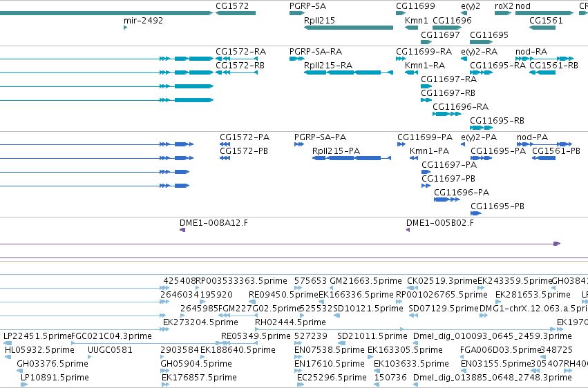Click transcript CG11697-RB
The image size is (588, 388).
[448, 93]
